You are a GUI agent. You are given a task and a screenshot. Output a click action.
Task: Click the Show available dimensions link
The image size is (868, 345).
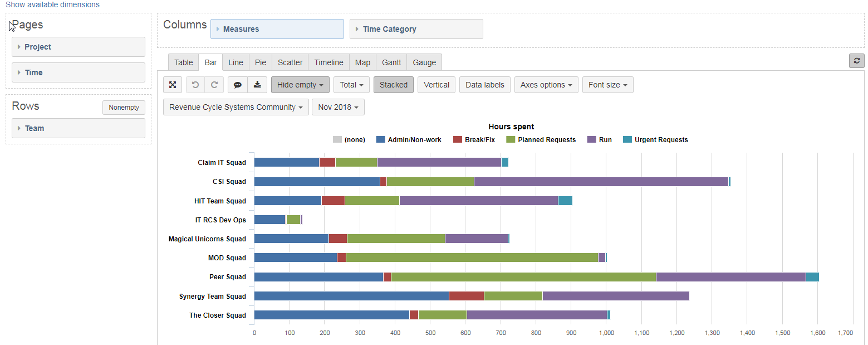click(x=52, y=4)
